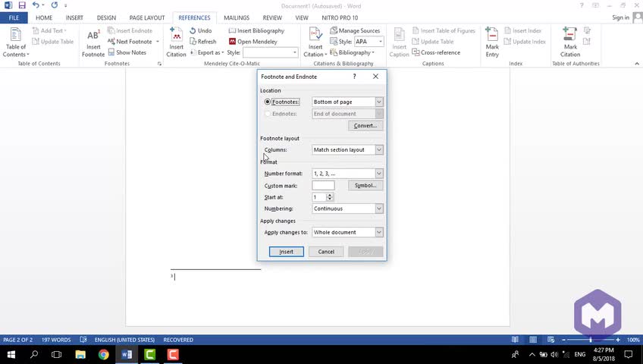This screenshot has height=364, width=643.
Task: Click the Save icon in quick access toolbar
Action: (22, 5)
